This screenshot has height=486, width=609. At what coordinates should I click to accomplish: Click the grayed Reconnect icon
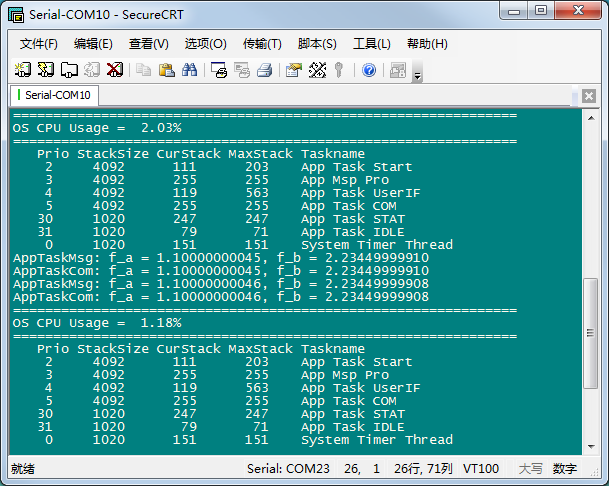92,70
